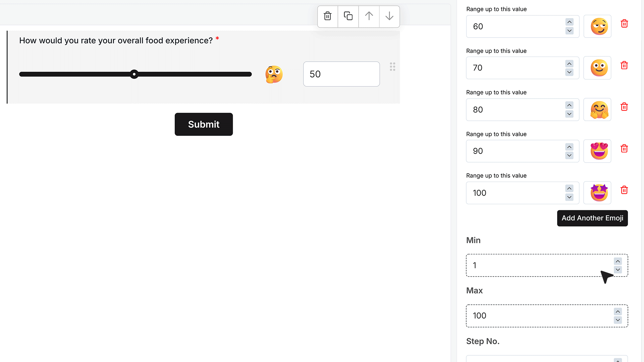
Task: Submit the form
Action: (204, 124)
